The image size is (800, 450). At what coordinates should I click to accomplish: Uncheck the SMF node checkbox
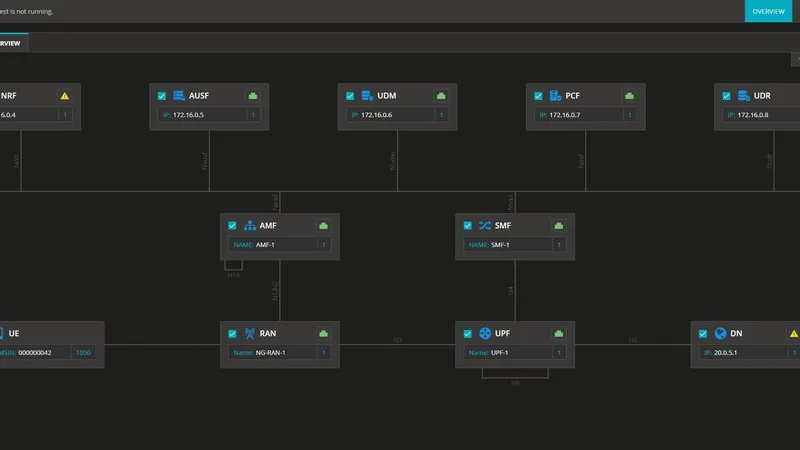click(x=467, y=226)
